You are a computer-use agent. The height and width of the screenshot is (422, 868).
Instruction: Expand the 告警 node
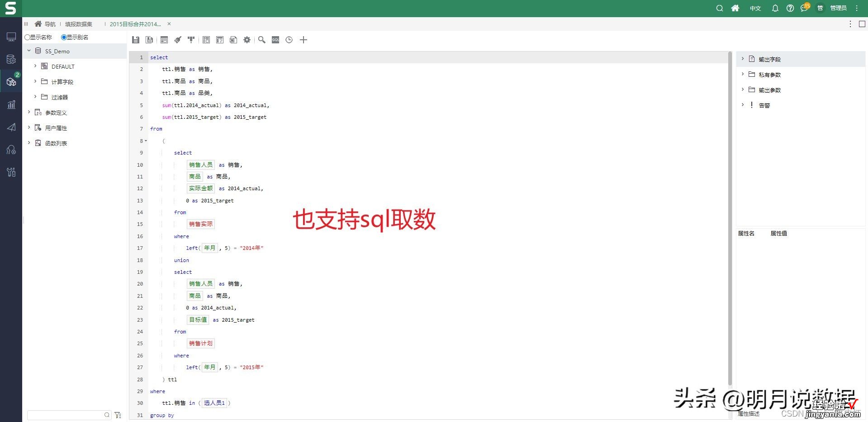coord(743,105)
